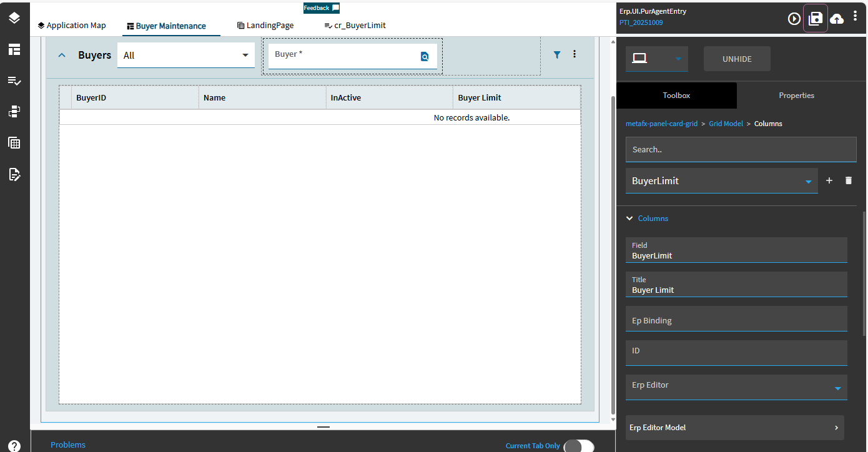
Task: Open the layout panel icon in left sidebar
Action: (14, 49)
